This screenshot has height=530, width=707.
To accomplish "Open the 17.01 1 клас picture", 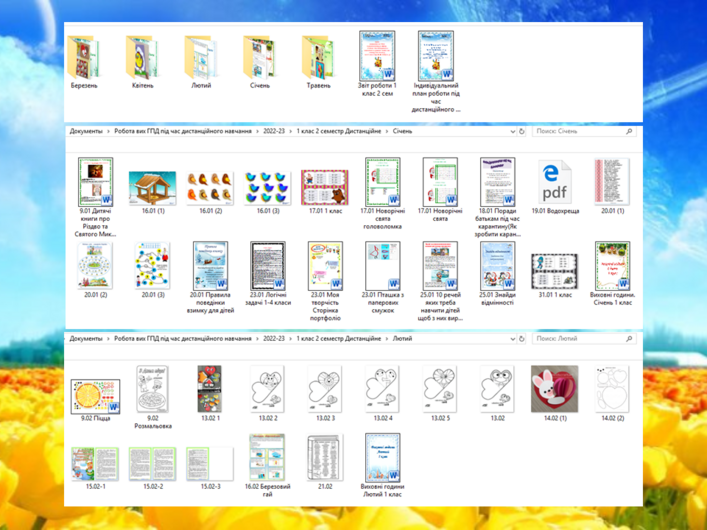I will tap(325, 187).
